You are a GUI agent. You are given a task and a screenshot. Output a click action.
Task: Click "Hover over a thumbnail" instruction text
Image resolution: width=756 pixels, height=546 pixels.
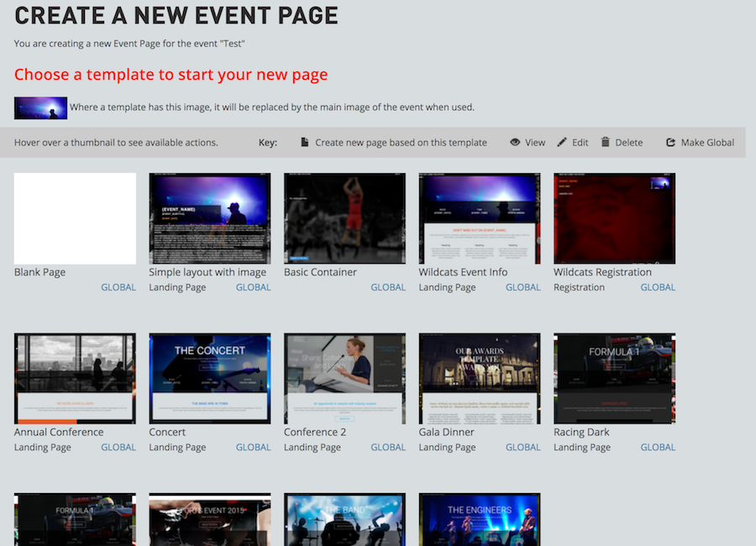[116, 143]
